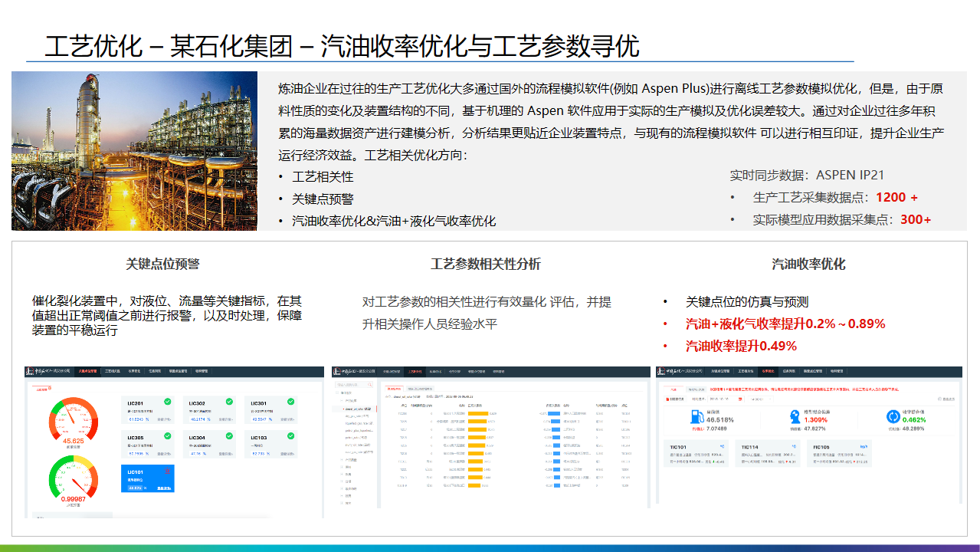
Task: Collapse the root node of the sidebar tree
Action: [337, 393]
